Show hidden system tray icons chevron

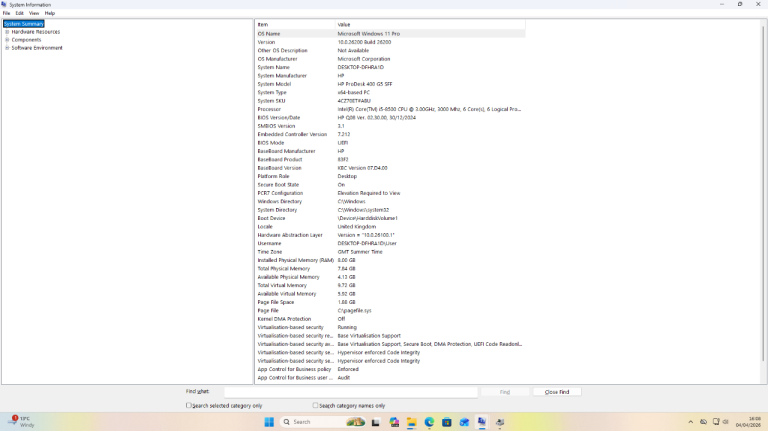tap(690, 422)
